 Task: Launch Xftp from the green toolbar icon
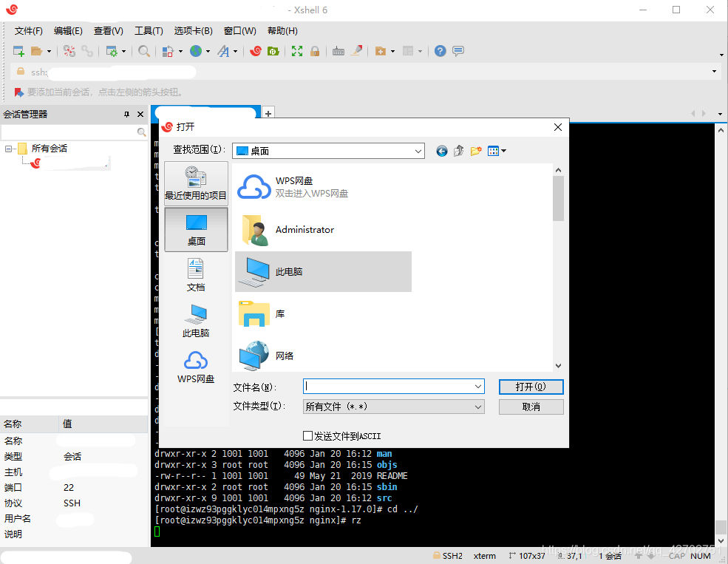[273, 51]
